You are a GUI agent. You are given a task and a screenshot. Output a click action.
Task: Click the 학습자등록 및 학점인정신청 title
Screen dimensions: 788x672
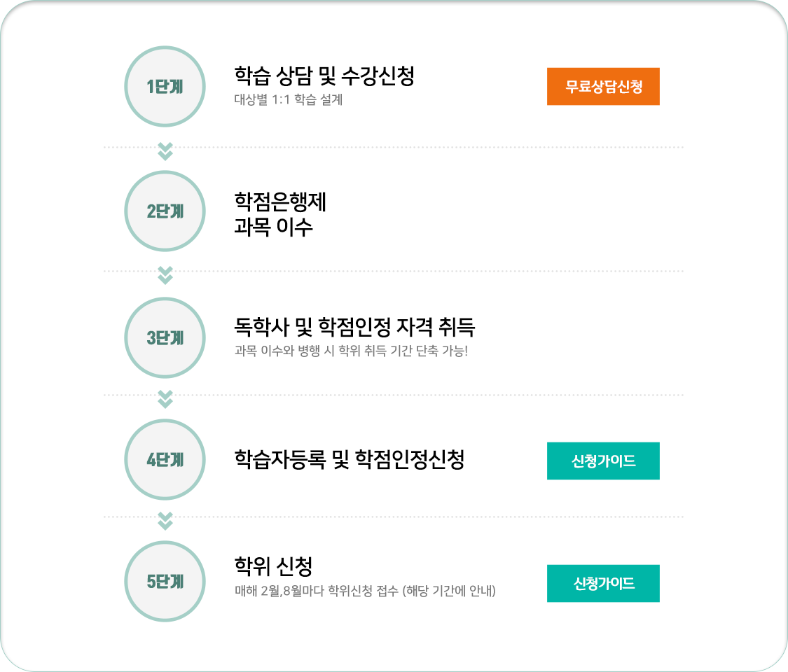[x=350, y=459]
